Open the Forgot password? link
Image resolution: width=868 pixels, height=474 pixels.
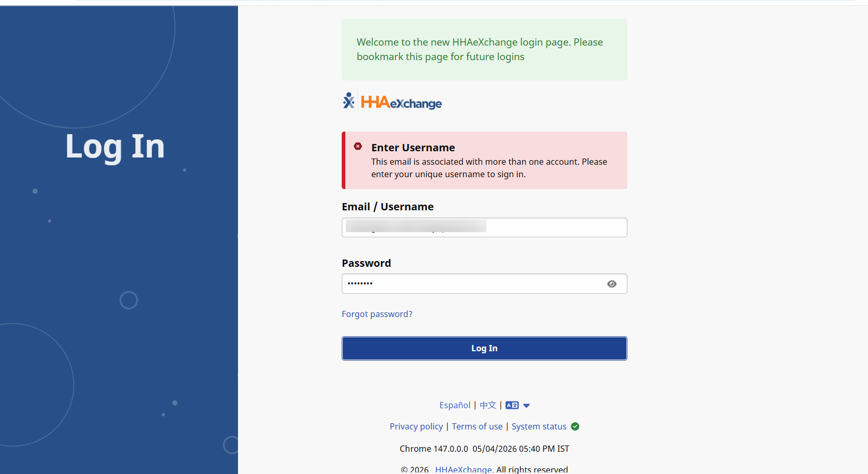click(377, 314)
